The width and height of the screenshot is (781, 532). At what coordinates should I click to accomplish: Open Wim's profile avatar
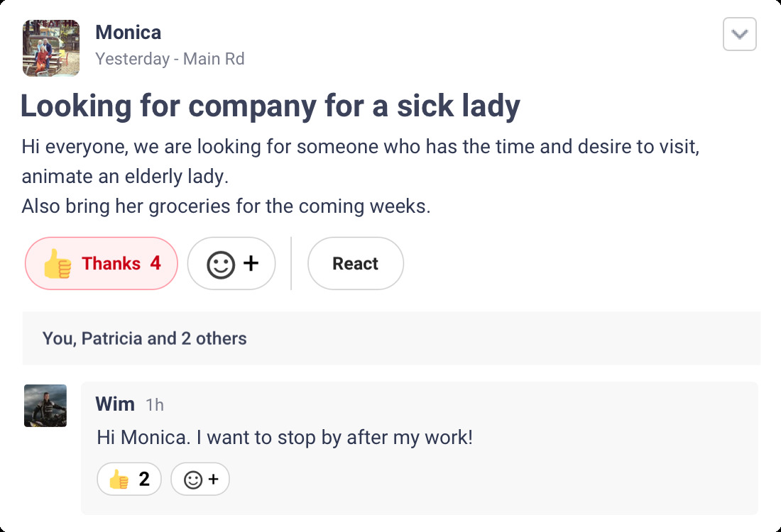(x=45, y=406)
